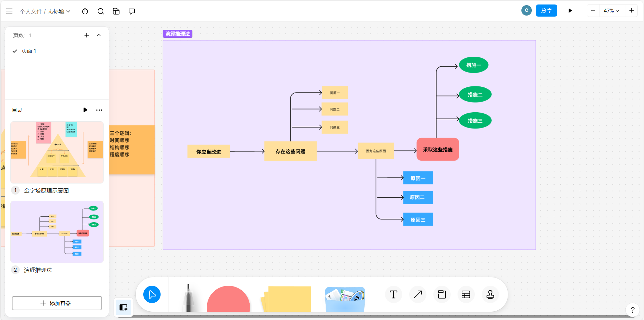Select the Text tool
644x320 pixels.
click(x=393, y=294)
